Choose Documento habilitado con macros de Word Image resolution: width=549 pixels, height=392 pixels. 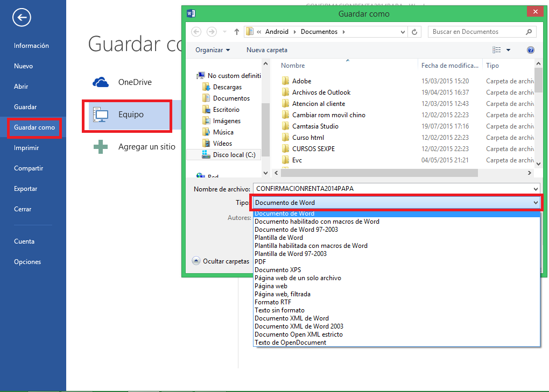(x=397, y=222)
